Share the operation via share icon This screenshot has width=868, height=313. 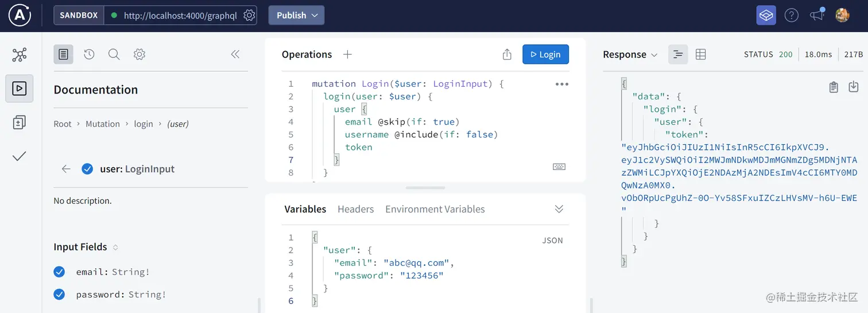click(507, 55)
